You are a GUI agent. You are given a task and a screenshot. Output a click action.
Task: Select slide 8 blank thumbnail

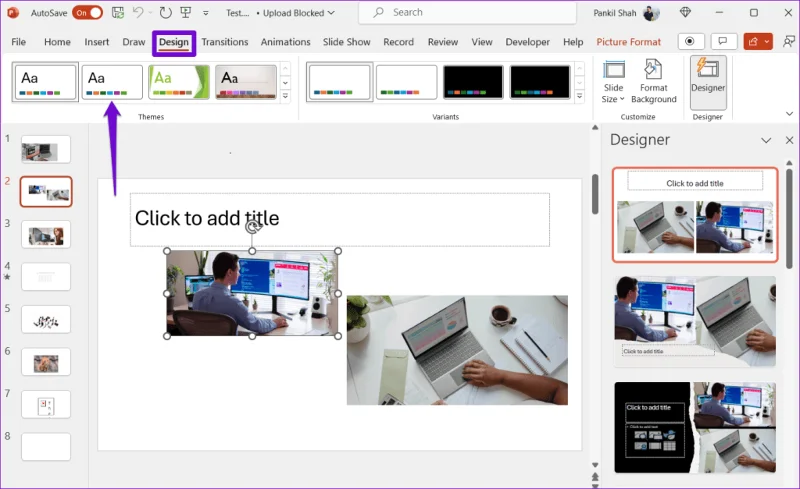46,447
